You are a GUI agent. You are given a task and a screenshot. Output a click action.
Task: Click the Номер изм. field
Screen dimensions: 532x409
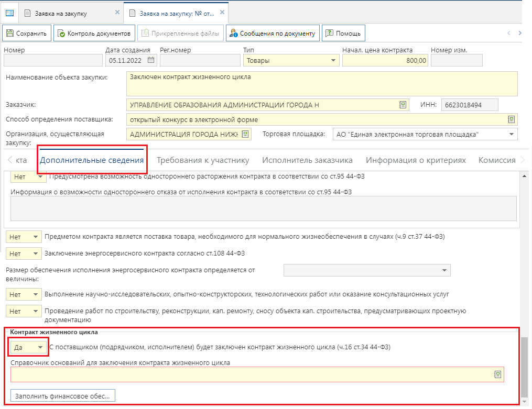tap(457, 61)
